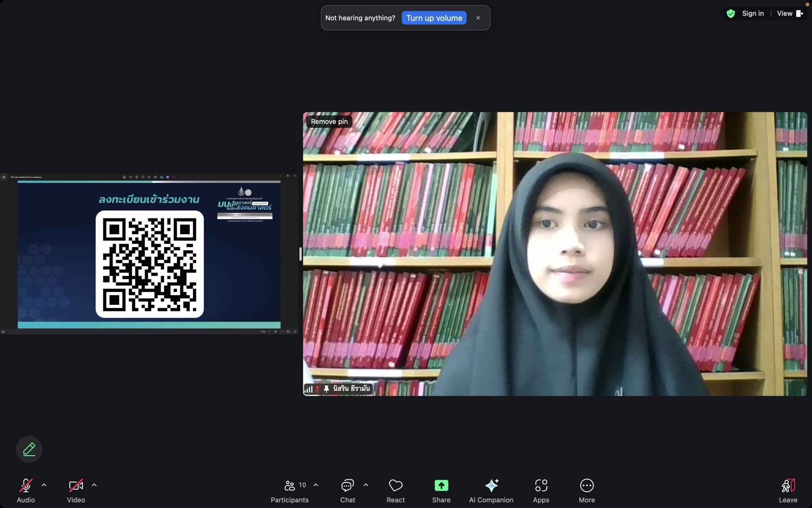Viewport: 812px width, 508px height.
Task: Open the annotation pencil tool
Action: point(29,449)
